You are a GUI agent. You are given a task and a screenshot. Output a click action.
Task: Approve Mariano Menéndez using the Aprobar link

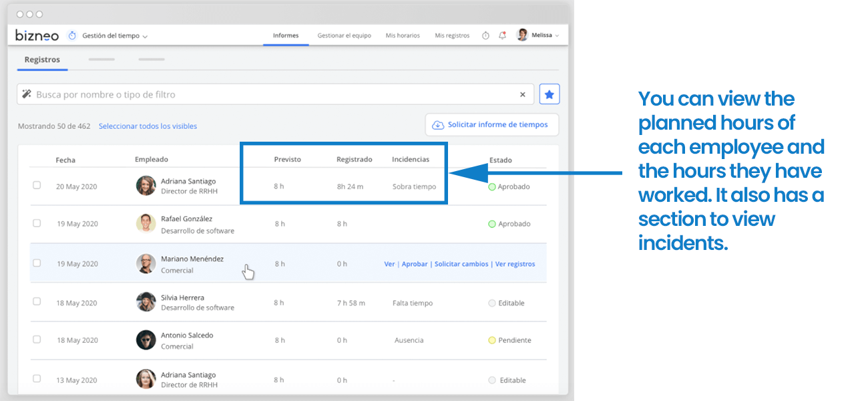pyautogui.click(x=415, y=263)
